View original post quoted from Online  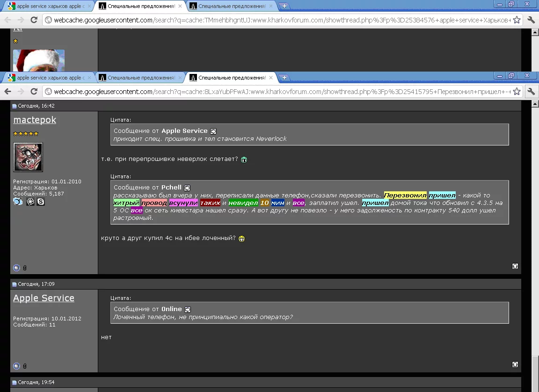(187, 310)
